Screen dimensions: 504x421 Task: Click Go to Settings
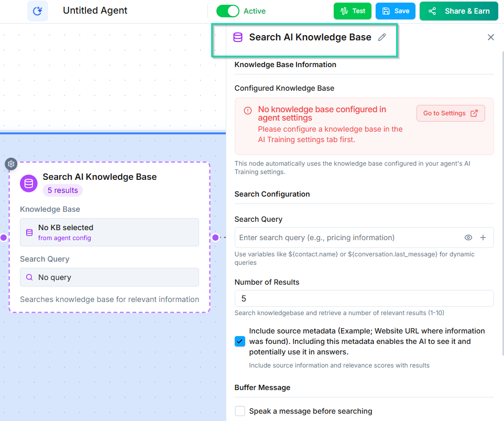tap(450, 113)
